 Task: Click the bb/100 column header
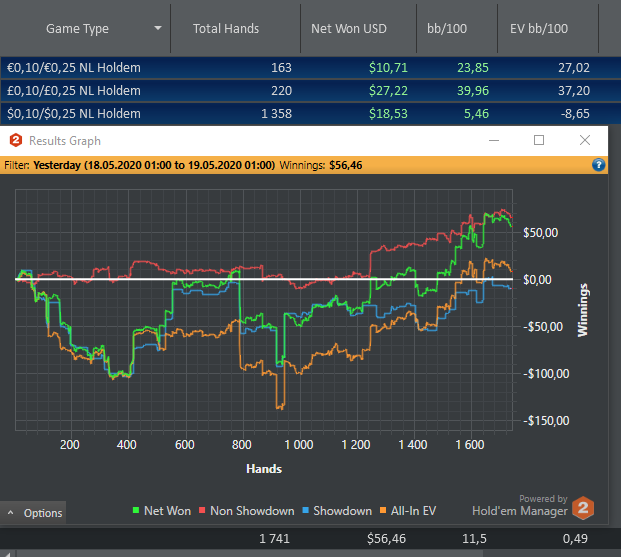[447, 29]
